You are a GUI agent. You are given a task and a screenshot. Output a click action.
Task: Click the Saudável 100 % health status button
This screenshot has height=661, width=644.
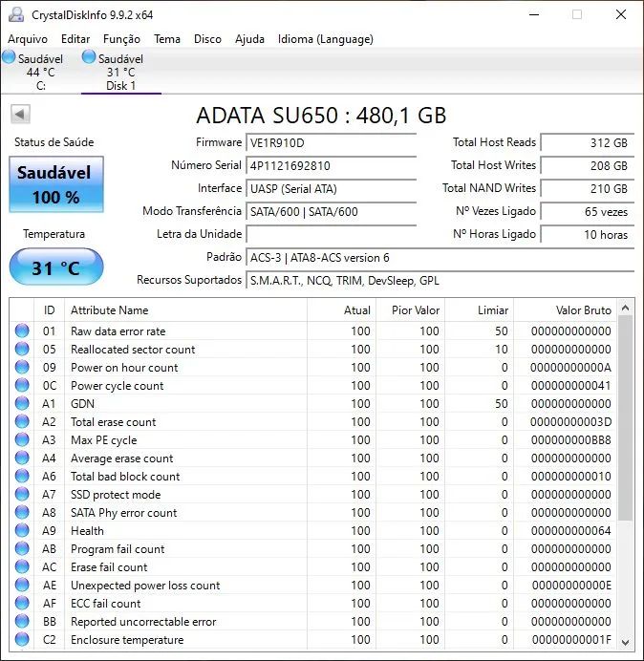[x=56, y=184]
